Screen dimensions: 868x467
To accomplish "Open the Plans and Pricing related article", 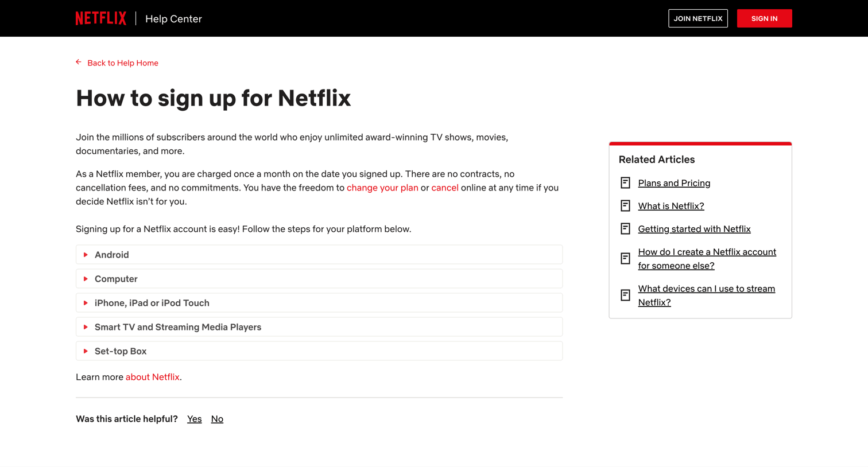I will coord(674,183).
